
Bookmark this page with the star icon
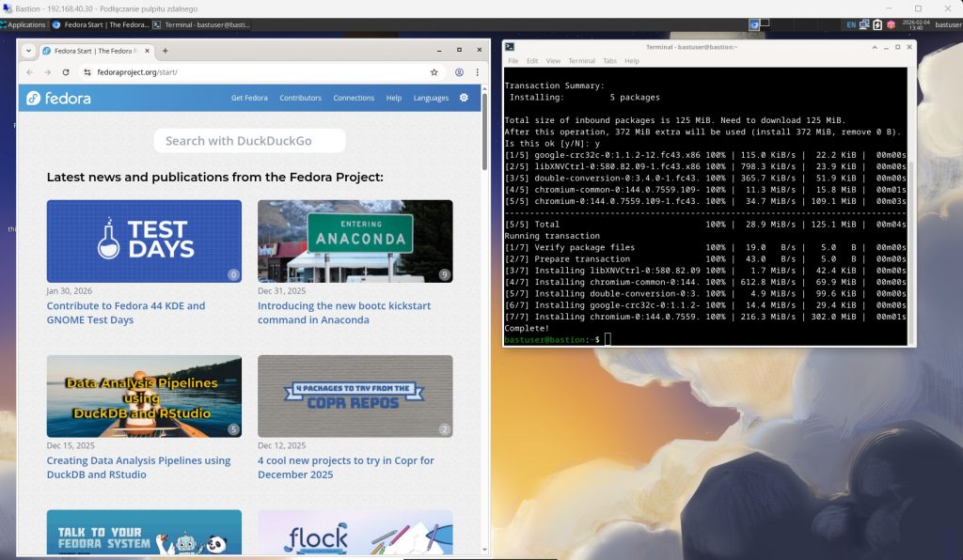point(434,72)
